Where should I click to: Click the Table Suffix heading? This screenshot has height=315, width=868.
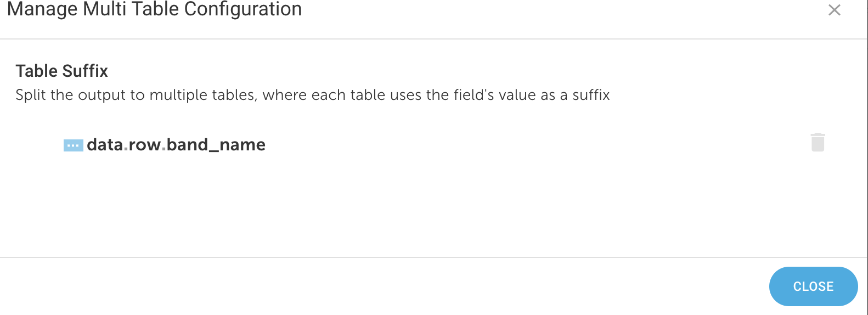(61, 71)
